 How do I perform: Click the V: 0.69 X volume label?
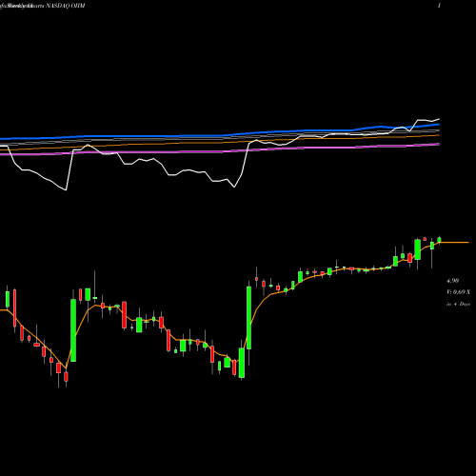coord(458,292)
